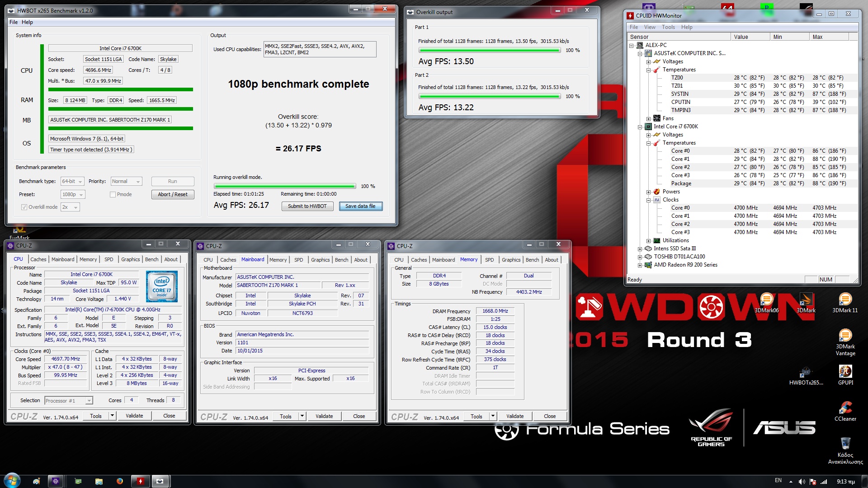Click the Abort / Reset button
The image size is (868, 488).
pos(173,194)
